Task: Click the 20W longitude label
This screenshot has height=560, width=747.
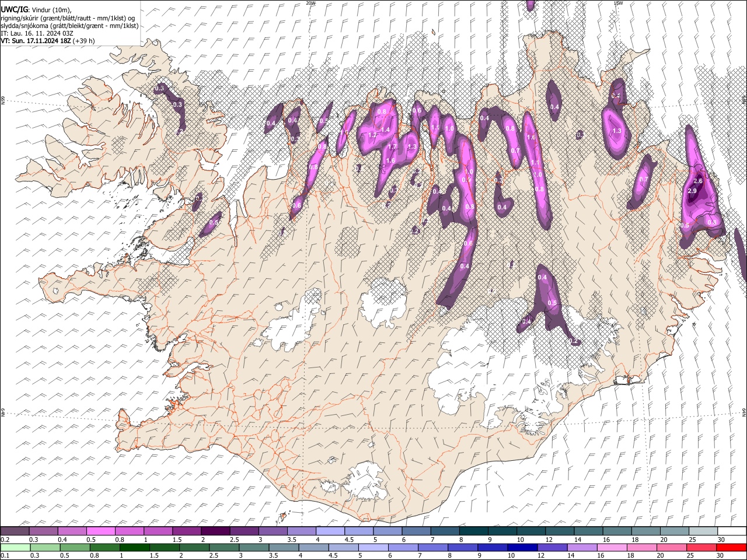Action: 310,3
